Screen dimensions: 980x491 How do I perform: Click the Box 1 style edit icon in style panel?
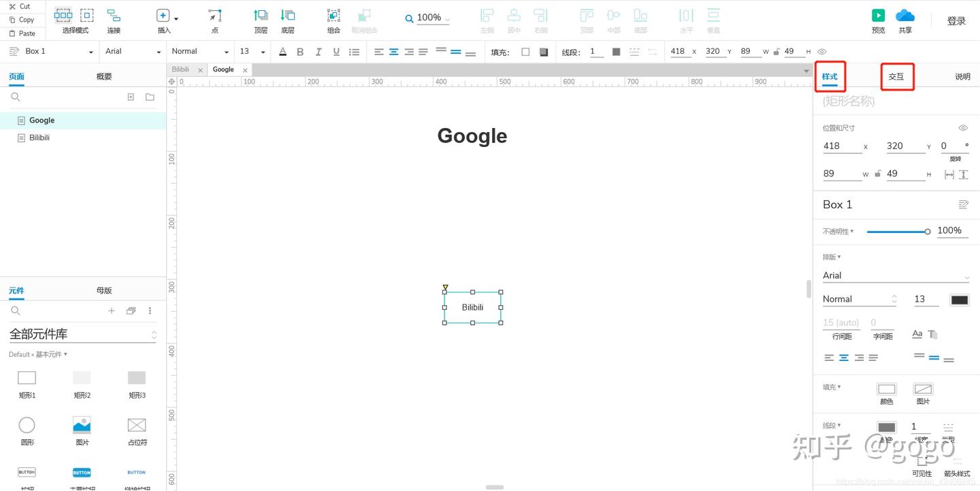[x=963, y=204]
